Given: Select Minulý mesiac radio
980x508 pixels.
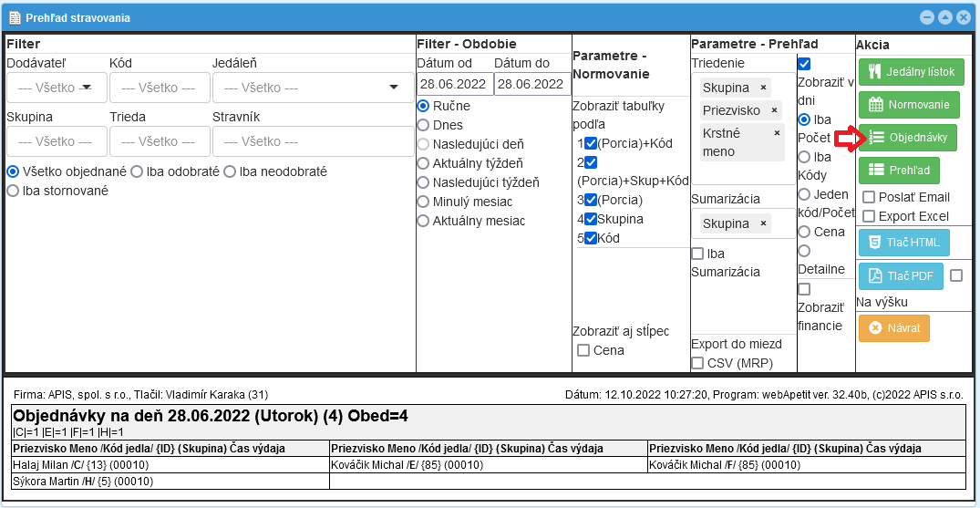Looking at the screenshot, I should coord(423,202).
